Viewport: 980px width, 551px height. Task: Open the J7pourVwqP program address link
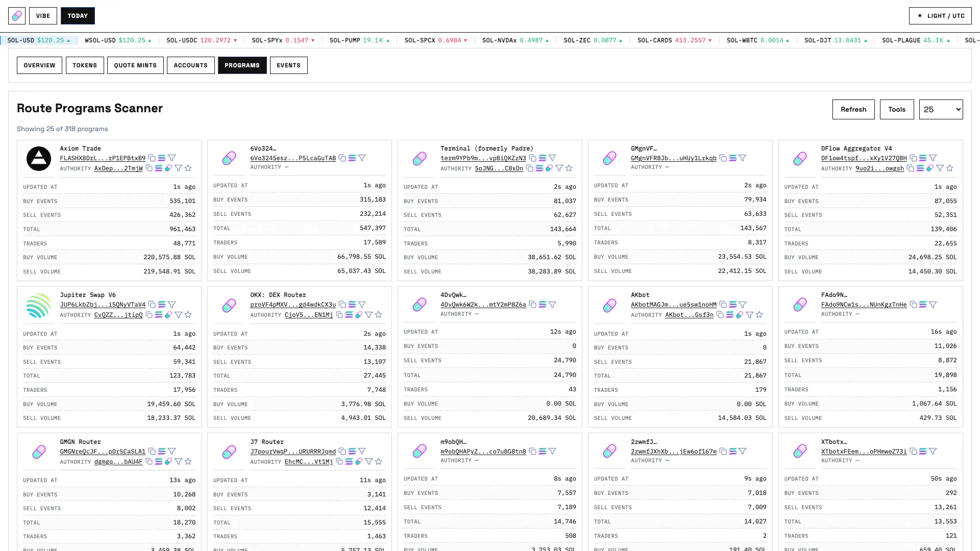coord(293,452)
